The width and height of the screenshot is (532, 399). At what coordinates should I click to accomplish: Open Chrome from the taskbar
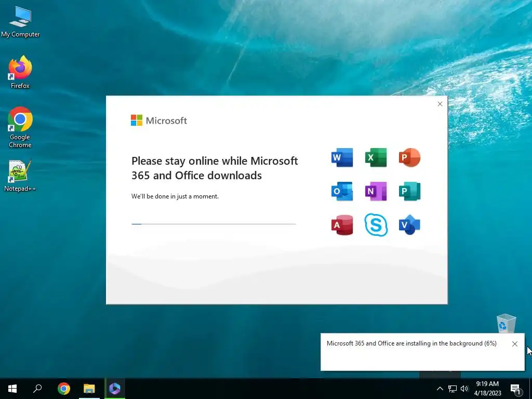coord(64,389)
